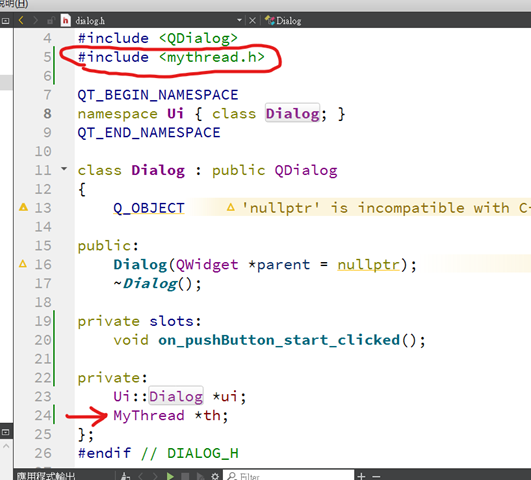Click highlighted Dialog on line 8

292,113
